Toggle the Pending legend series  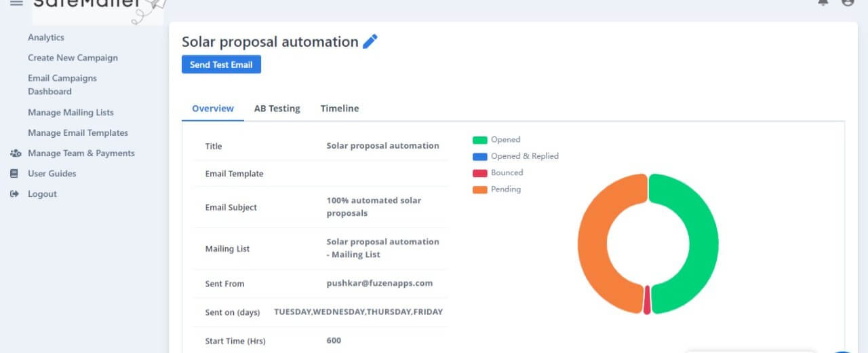(496, 189)
